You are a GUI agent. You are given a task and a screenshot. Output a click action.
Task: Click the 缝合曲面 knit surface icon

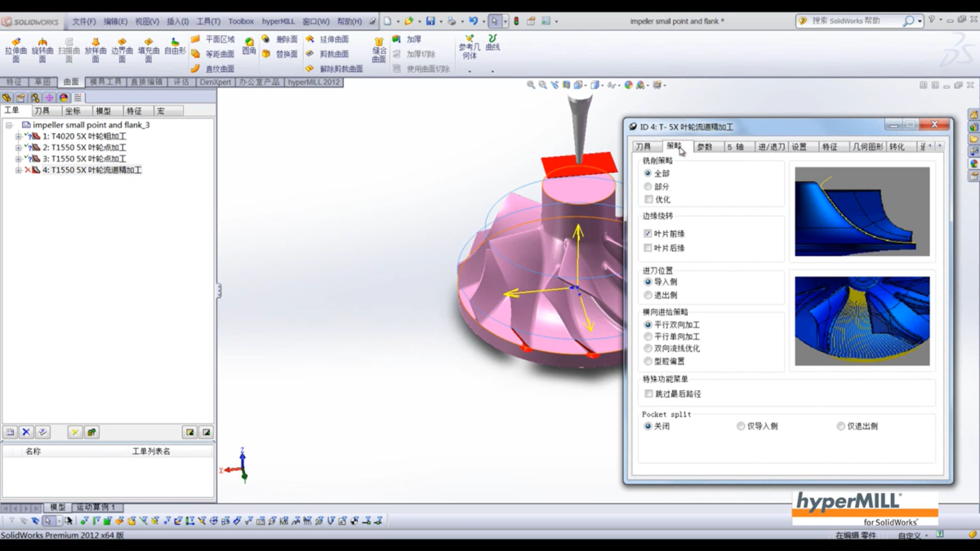379,50
